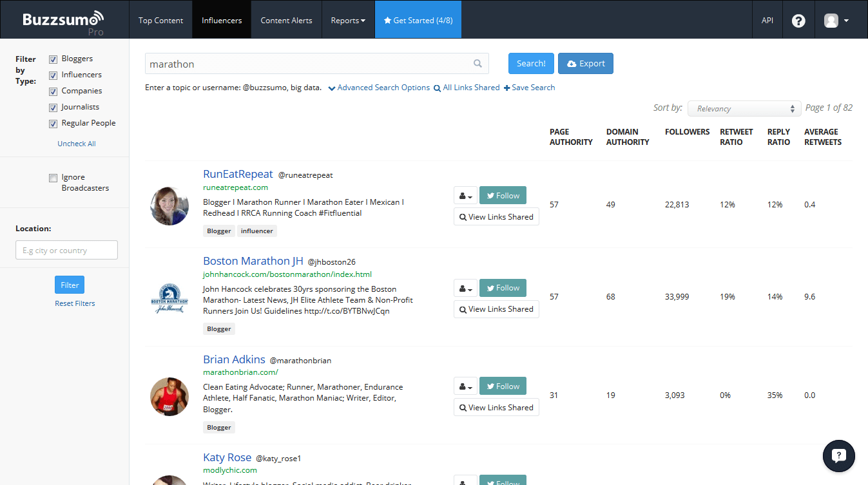Viewport: 868px width, 485px height.
Task: Open the help question mark icon
Action: pyautogui.click(x=798, y=20)
